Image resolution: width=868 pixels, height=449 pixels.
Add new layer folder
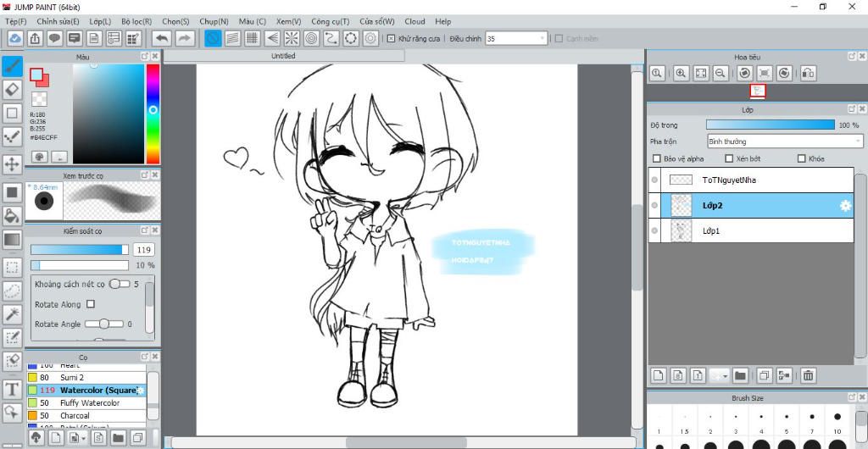740,376
